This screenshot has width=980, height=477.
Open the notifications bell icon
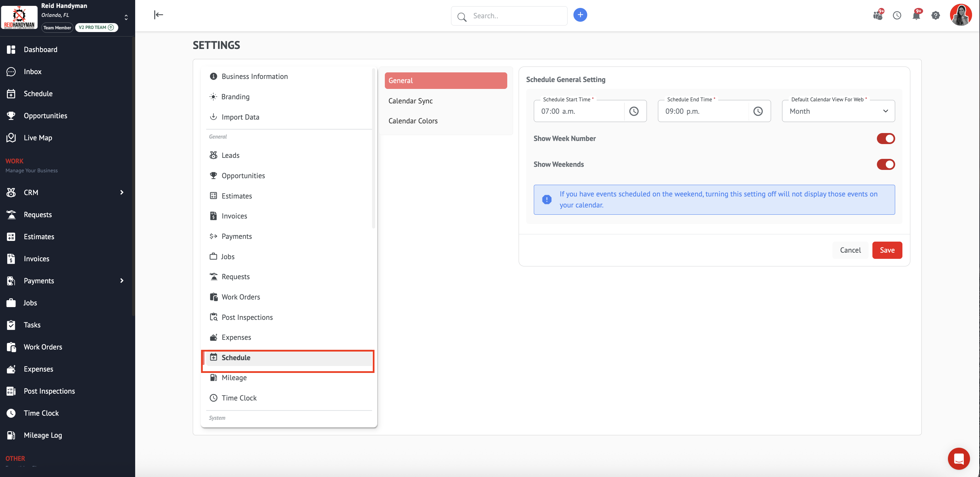tap(916, 15)
